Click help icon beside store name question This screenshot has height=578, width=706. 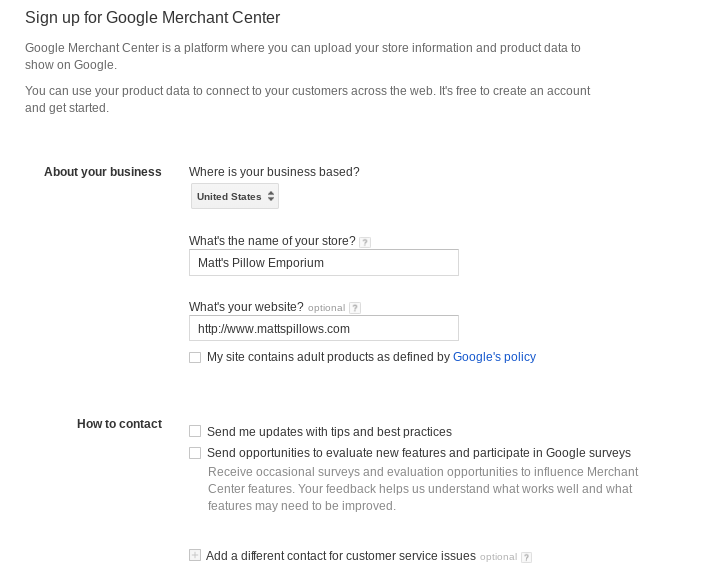point(365,242)
